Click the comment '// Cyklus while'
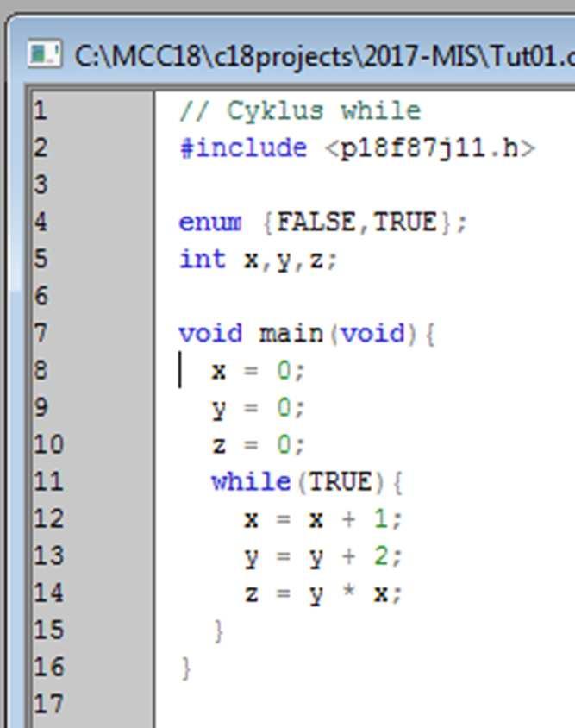Viewport: 575px width, 728px height. click(300, 112)
